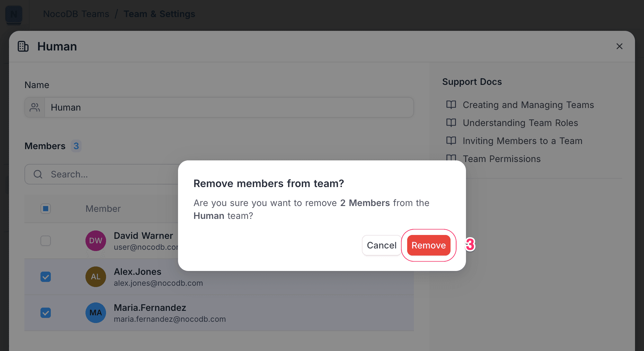Open the Team Permissions doc link
This screenshot has width=644, height=351.
point(501,159)
